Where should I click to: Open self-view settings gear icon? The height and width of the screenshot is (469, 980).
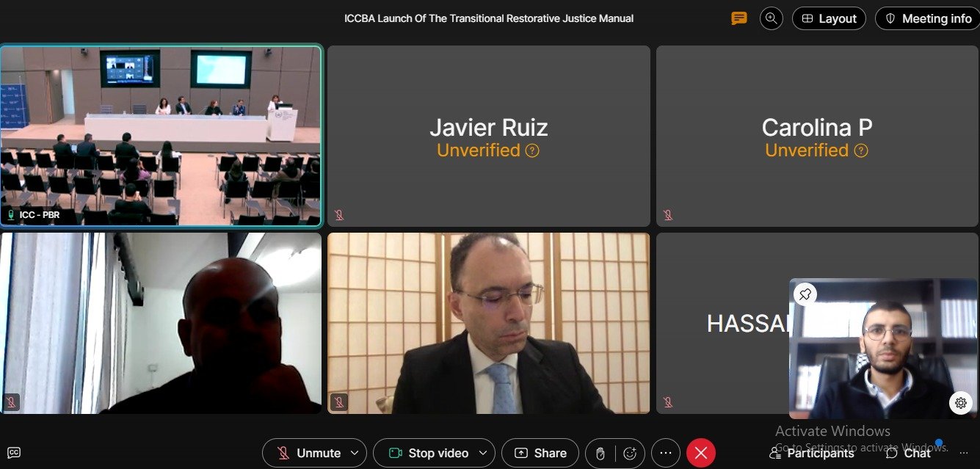[x=961, y=402]
